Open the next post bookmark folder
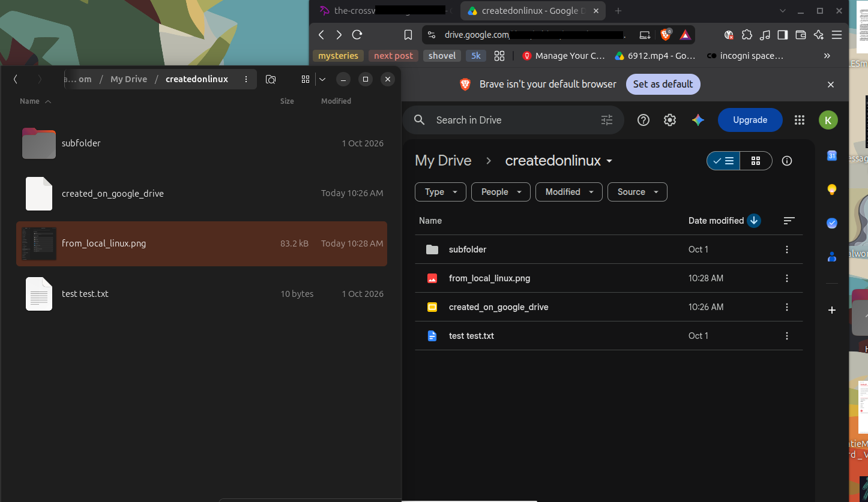This screenshot has height=502, width=868. pos(393,56)
